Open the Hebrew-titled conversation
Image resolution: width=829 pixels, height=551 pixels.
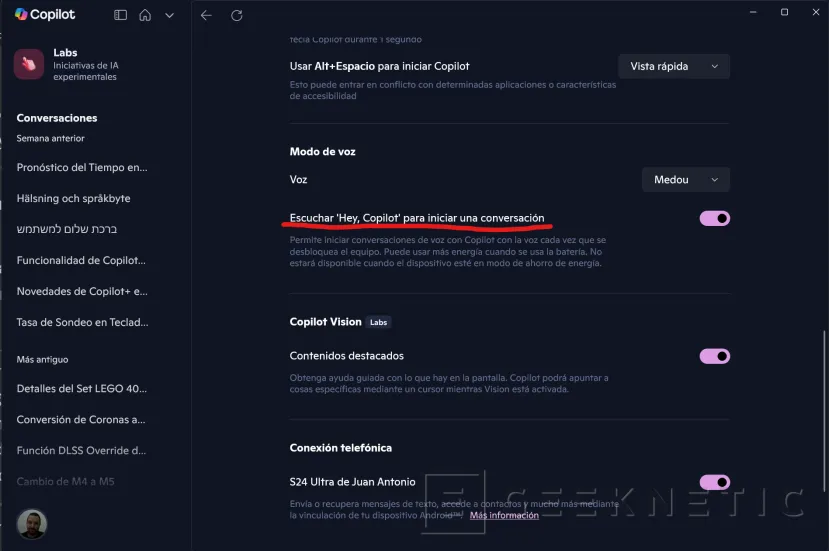[x=67, y=229]
